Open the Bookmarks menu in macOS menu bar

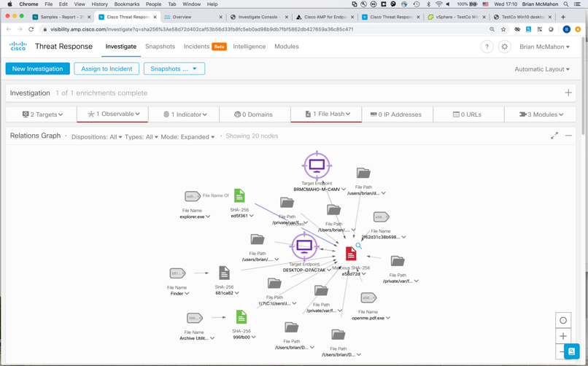pos(126,4)
